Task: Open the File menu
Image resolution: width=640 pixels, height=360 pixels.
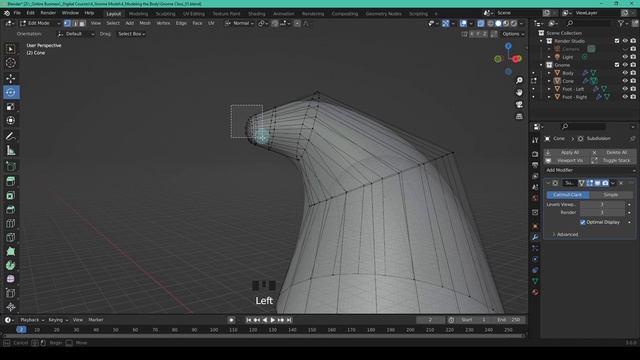Action: pyautogui.click(x=17, y=13)
